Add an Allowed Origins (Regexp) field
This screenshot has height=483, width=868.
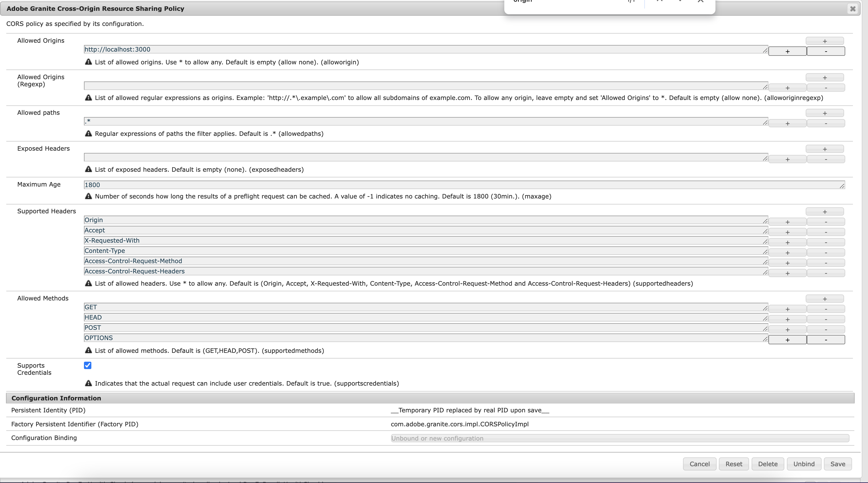[x=824, y=77]
